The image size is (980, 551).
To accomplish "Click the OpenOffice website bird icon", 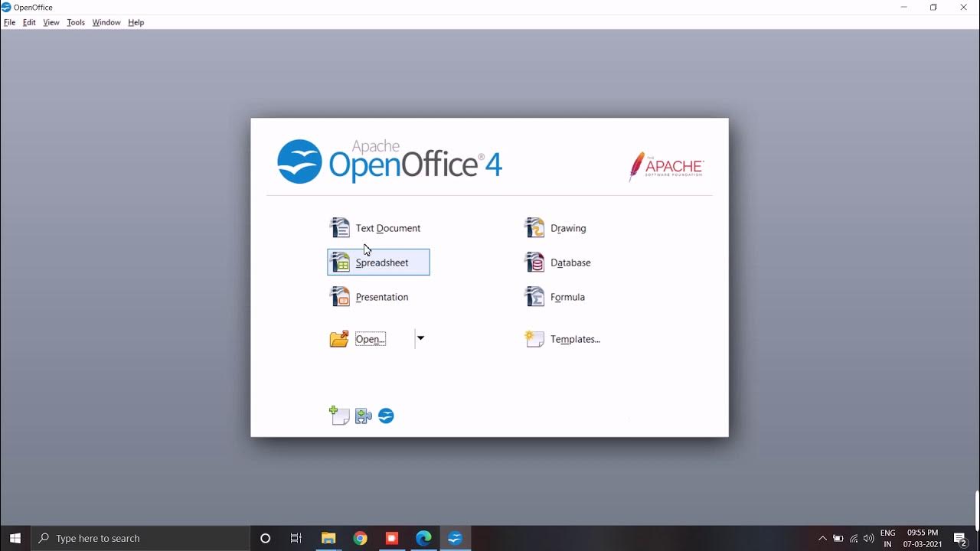I will point(387,416).
